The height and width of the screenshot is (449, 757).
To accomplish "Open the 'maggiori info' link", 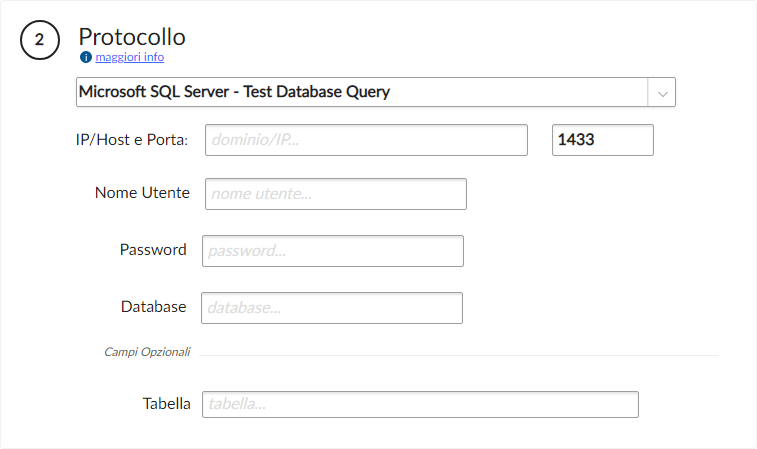I will (x=129, y=57).
